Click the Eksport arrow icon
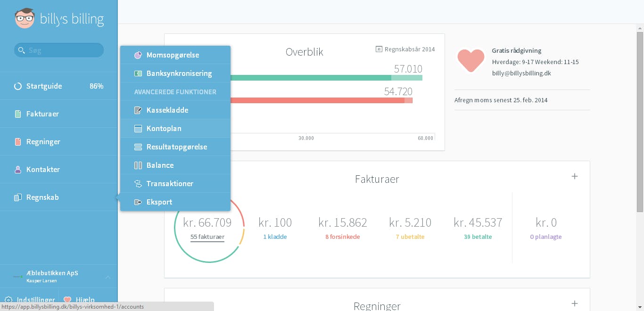The width and height of the screenshot is (644, 311). (x=138, y=202)
